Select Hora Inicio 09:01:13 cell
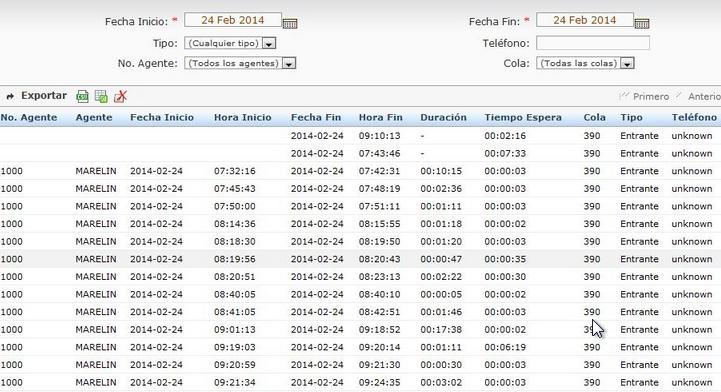721x392 pixels. pyautogui.click(x=235, y=330)
